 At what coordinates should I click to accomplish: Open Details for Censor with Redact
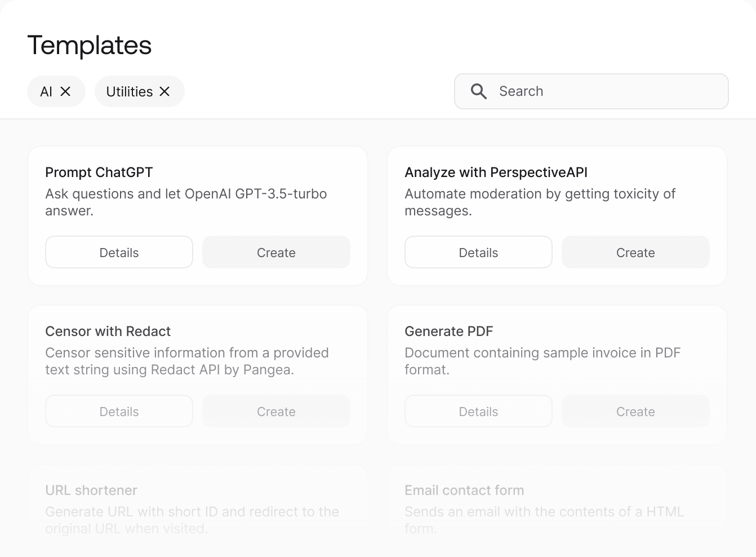click(x=119, y=412)
